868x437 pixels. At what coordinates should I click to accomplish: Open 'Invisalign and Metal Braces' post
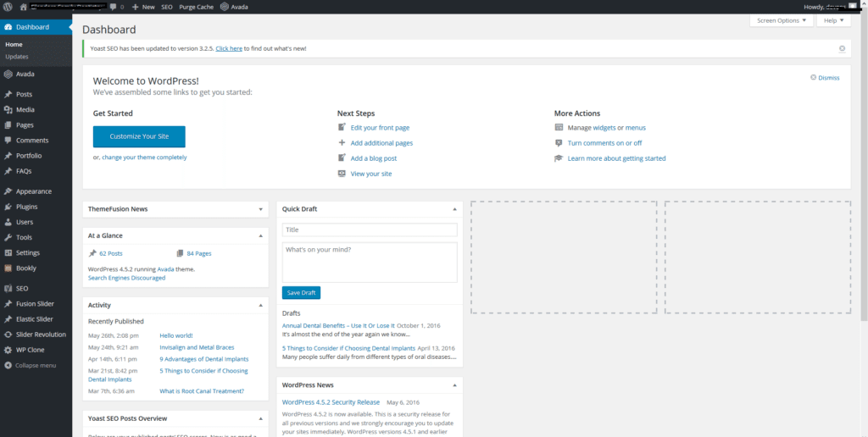pyautogui.click(x=197, y=347)
